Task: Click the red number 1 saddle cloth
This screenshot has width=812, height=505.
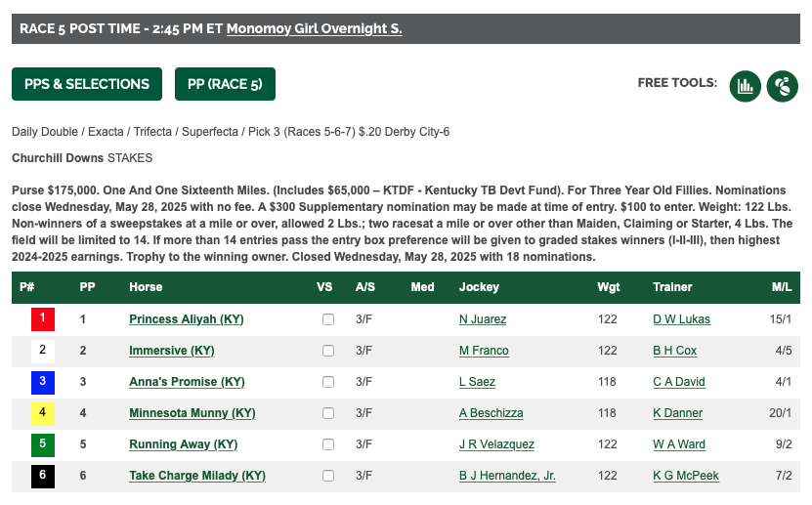Action: (x=42, y=319)
